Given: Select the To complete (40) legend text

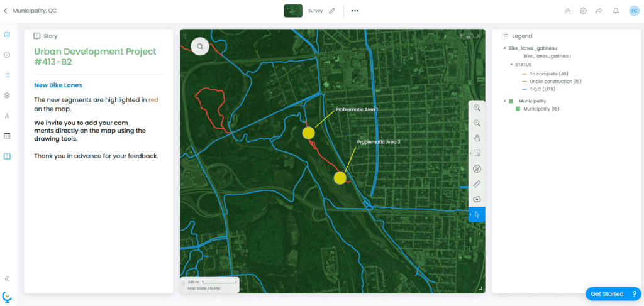Looking at the screenshot, I should 548,74.
